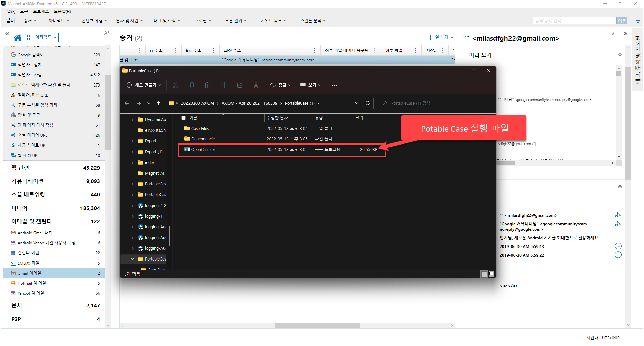Open the 아티팩트 view selector dropdown
This screenshot has height=346, width=644.
click(42, 37)
